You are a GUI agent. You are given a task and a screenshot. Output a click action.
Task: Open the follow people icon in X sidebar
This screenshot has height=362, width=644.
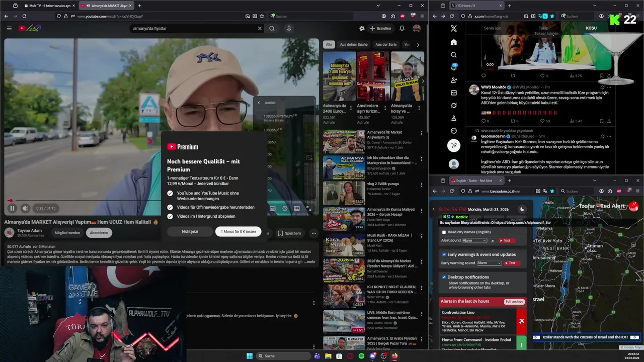(454, 80)
